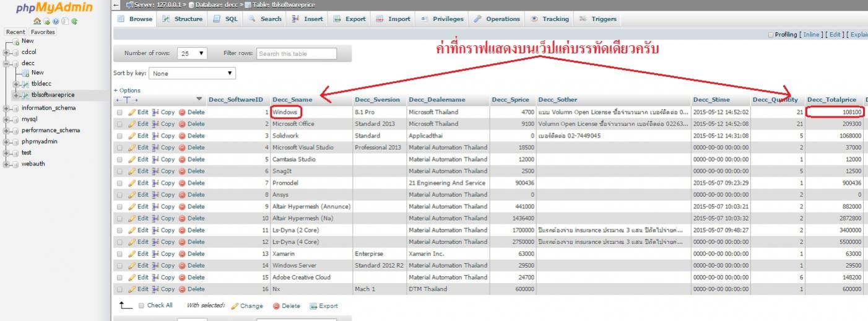
Task: Open the column options dropdown triangle
Action: coord(199,100)
